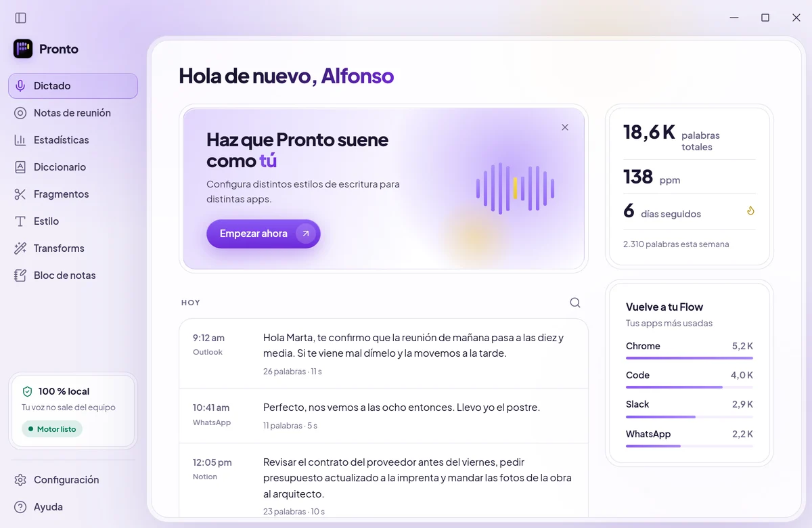Toggle the sidebar panel icon
This screenshot has height=528, width=812.
(x=20, y=18)
